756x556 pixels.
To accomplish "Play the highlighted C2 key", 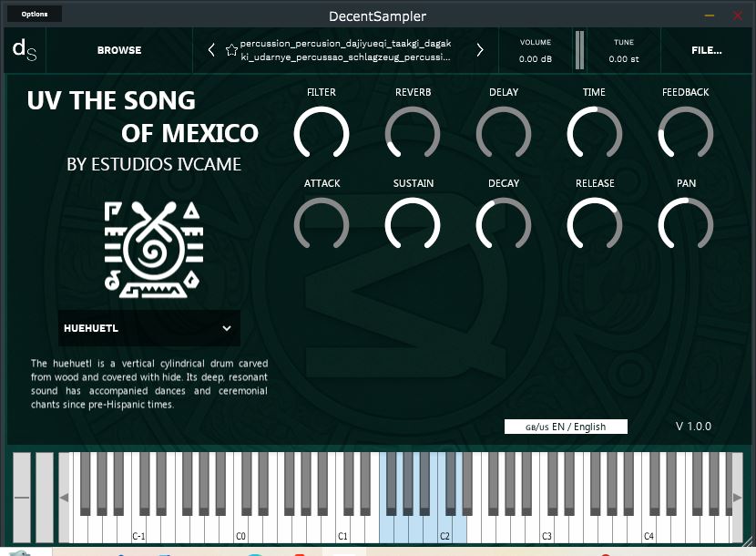I will (444, 530).
